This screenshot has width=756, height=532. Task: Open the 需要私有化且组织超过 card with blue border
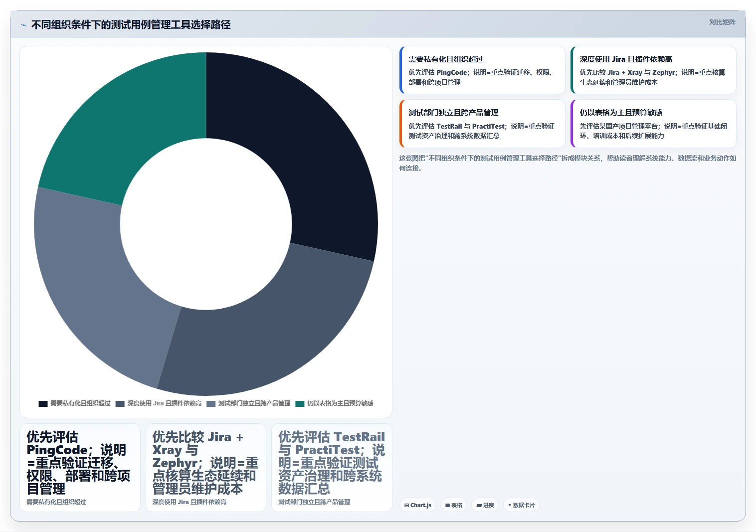pos(482,70)
